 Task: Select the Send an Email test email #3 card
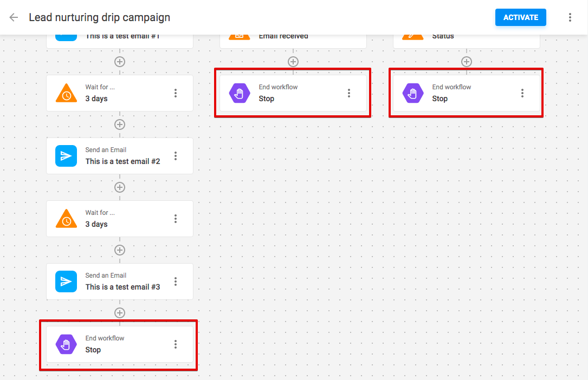[x=120, y=281]
